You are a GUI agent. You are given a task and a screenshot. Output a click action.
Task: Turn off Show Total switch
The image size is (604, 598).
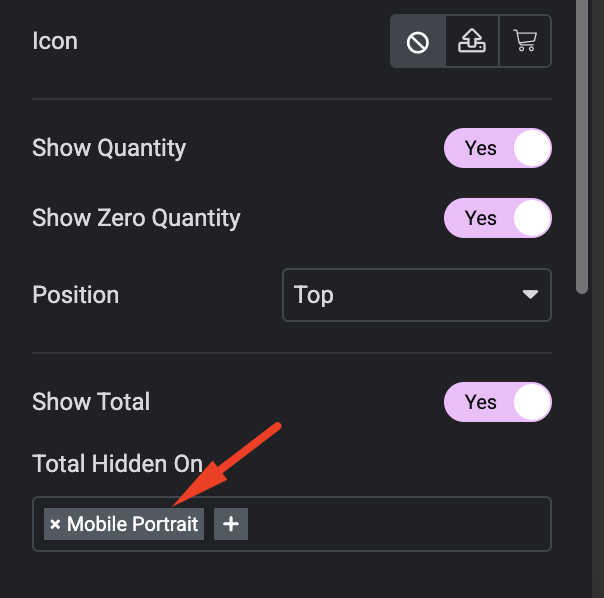coord(498,402)
